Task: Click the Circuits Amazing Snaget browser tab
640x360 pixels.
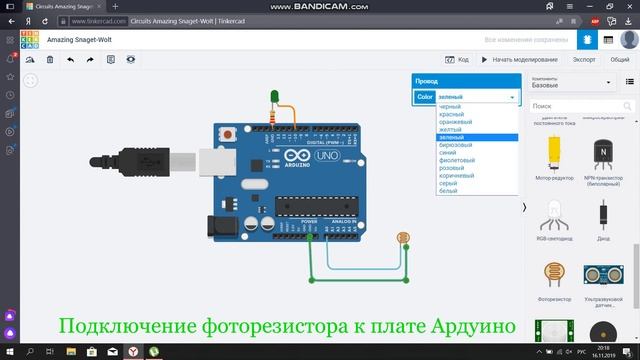Action: point(64,7)
